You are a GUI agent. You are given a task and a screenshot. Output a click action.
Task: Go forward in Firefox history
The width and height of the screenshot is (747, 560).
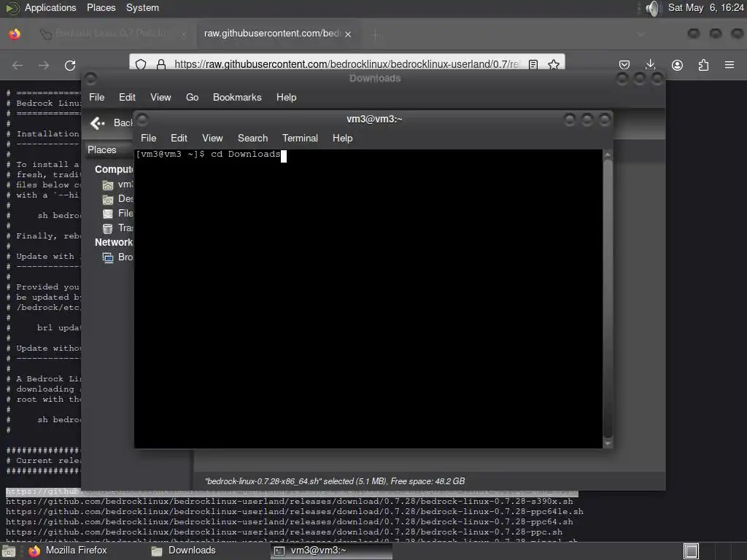pos(44,65)
